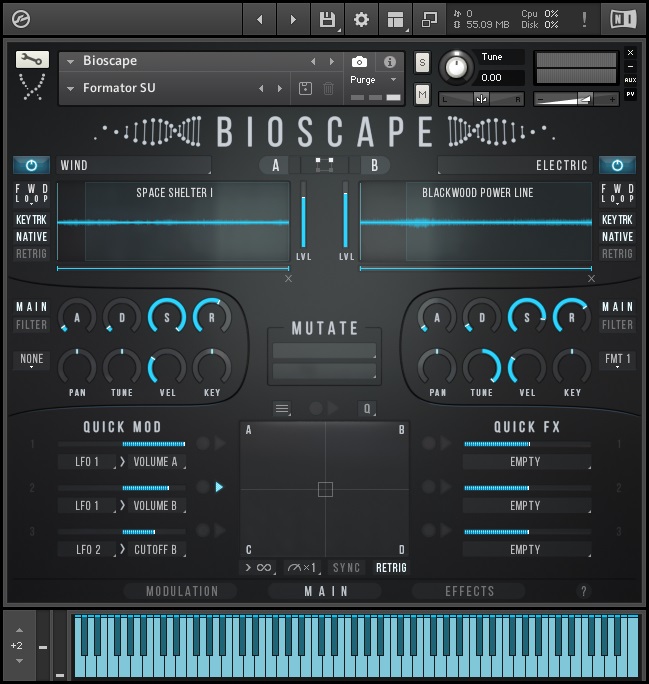Image resolution: width=649 pixels, height=684 pixels.
Task: Open layer B FMT 1 filter dropdown
Action: coord(617,360)
